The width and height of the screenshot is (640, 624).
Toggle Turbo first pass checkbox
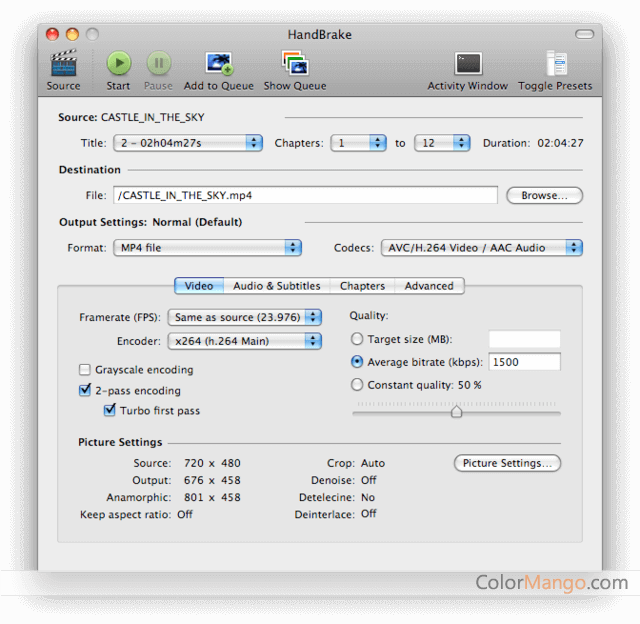109,410
